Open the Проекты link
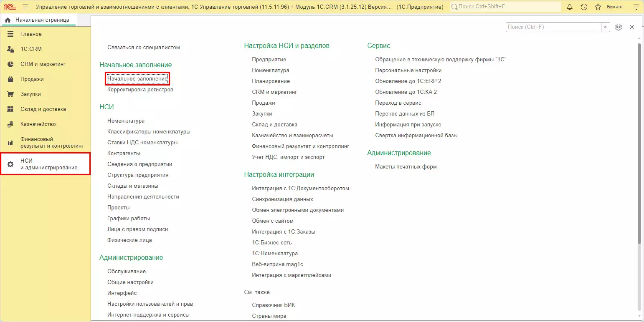This screenshot has width=644, height=322. tap(119, 208)
